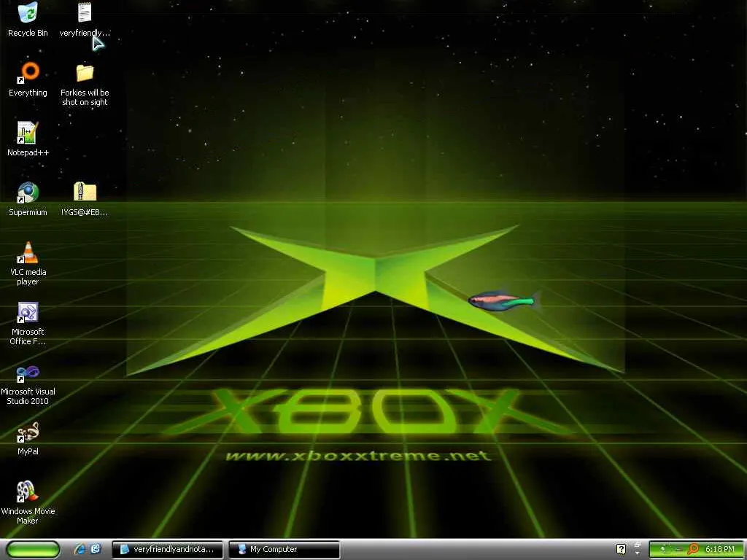
Task: Open the Recycle Bin icon
Action: (28, 19)
